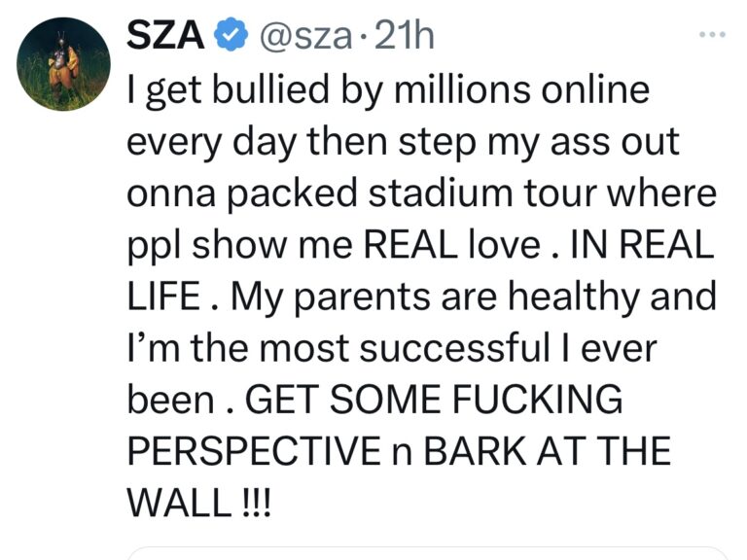This screenshot has height=560, width=747.
Task: Click the blue verified badge
Action: 228,36
